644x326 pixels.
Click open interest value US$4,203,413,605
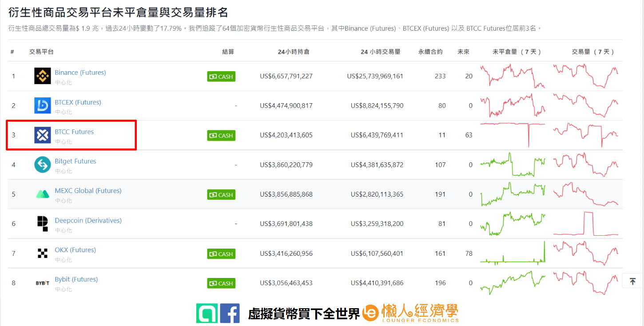286,135
